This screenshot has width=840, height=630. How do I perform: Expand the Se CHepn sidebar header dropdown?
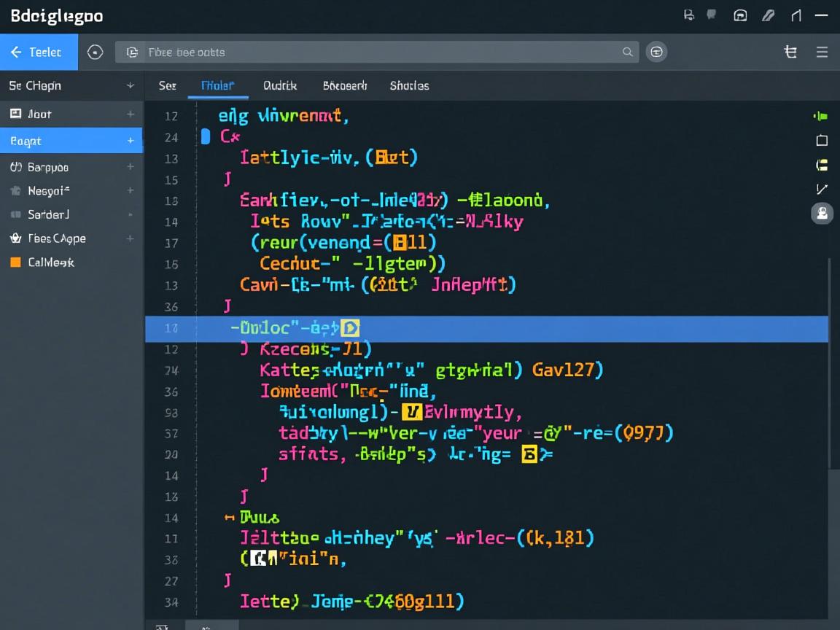click(130, 85)
